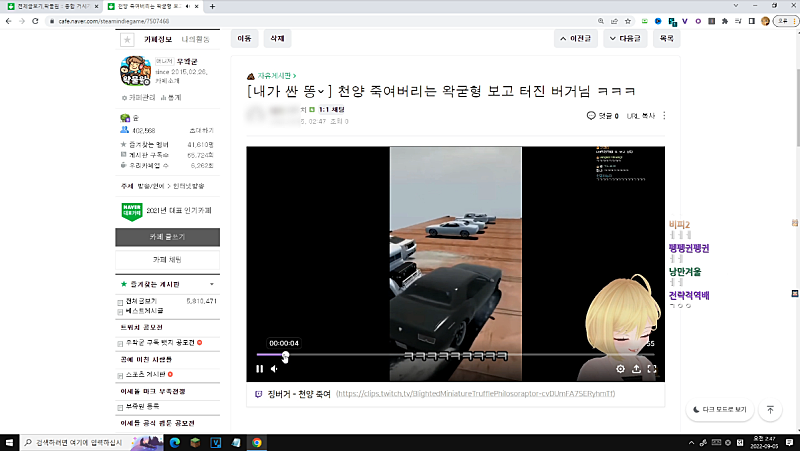Click URL 복사 to copy link
Image resolution: width=800 pixels, height=451 pixels.
click(x=640, y=116)
